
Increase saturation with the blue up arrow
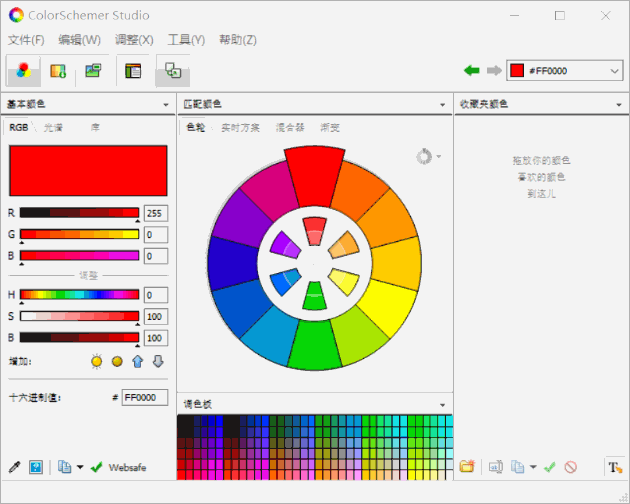[x=137, y=361]
